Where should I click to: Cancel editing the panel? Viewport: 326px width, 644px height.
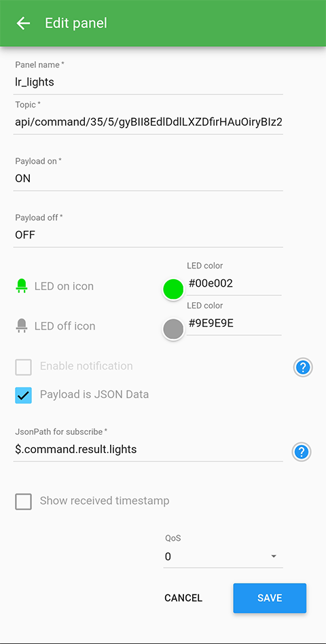tap(183, 598)
